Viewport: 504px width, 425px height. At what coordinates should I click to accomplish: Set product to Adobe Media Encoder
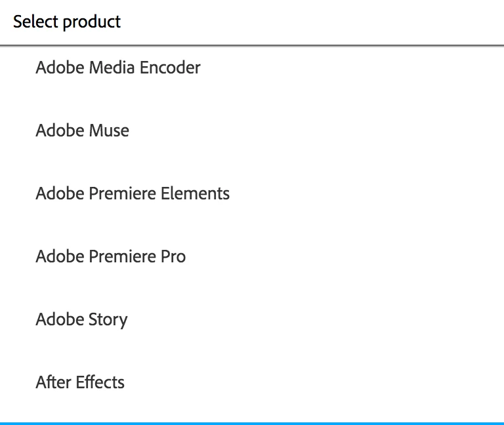pyautogui.click(x=118, y=68)
